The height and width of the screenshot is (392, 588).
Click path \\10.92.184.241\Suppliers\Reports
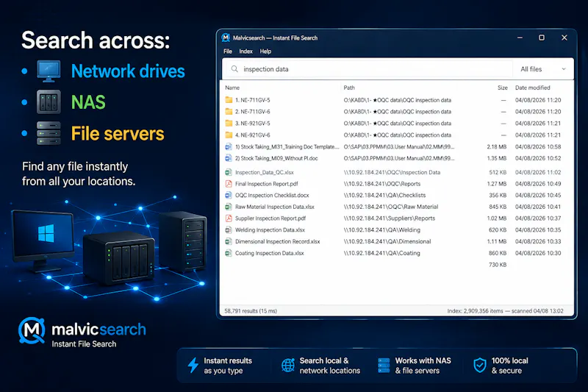click(390, 218)
